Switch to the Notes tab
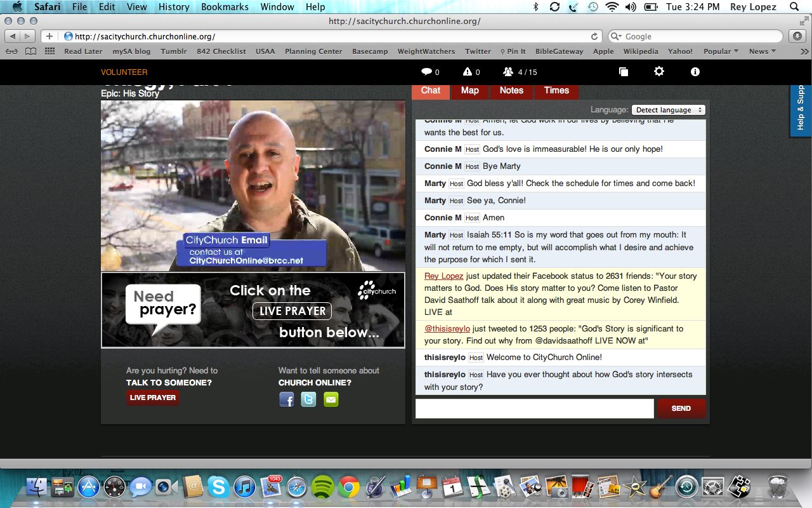Image resolution: width=812 pixels, height=508 pixels. tap(511, 90)
